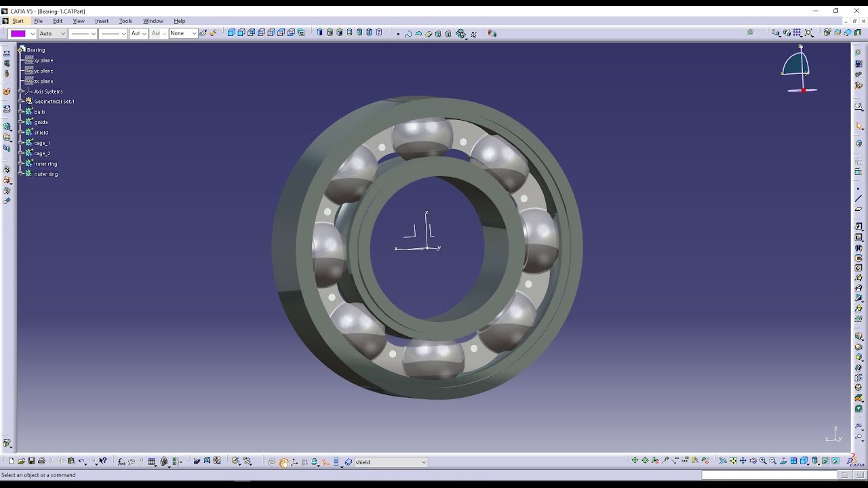Expand the Geometrical Set.1 node
Image resolution: width=868 pixels, height=488 pixels.
click(22, 101)
